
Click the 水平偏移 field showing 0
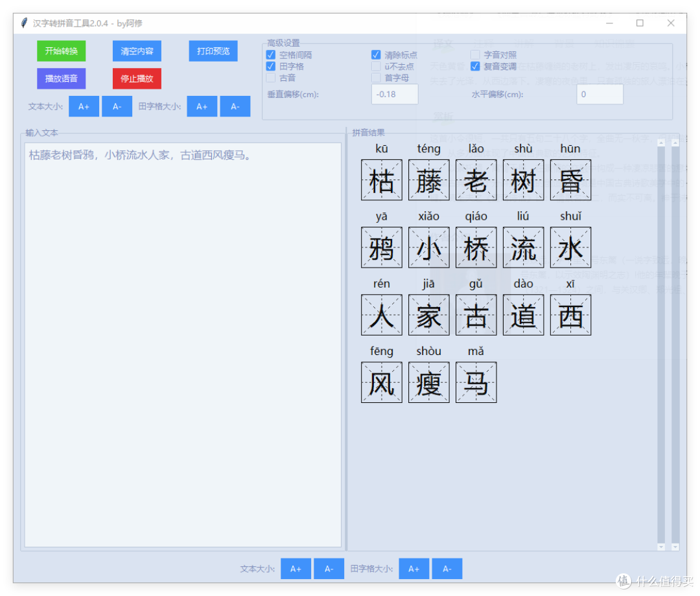(x=600, y=94)
